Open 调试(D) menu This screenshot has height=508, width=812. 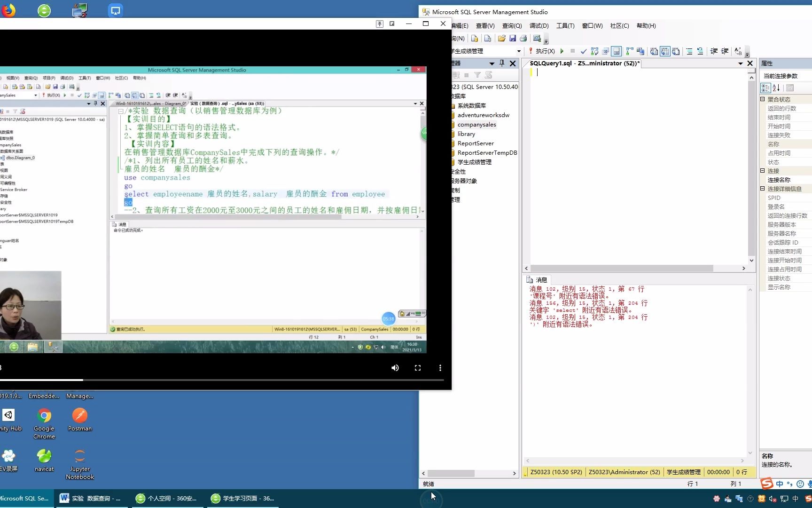pos(539,26)
